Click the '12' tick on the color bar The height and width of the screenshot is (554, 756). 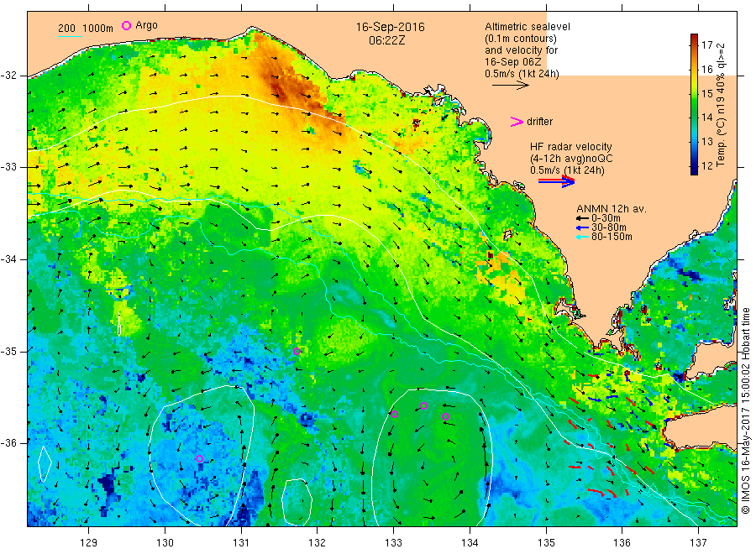click(706, 165)
